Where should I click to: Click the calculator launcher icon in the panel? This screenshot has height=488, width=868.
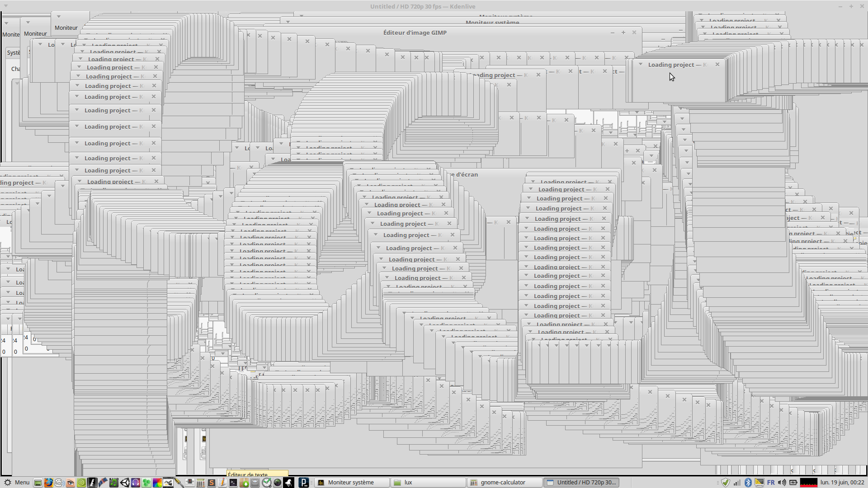click(200, 483)
